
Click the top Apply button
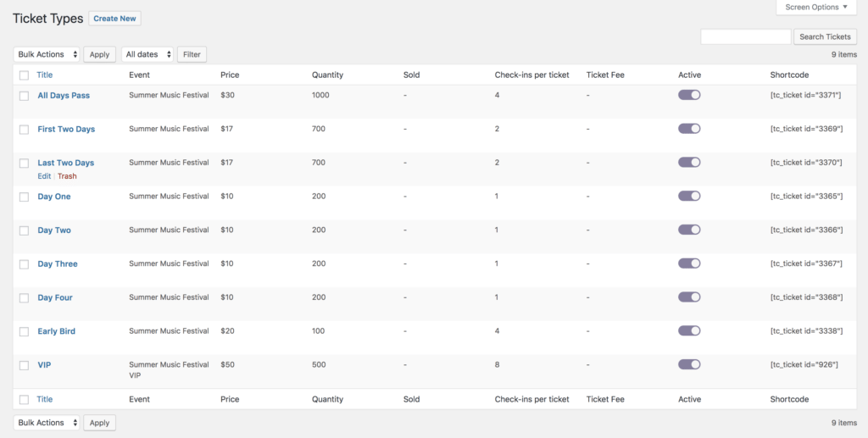coord(100,54)
